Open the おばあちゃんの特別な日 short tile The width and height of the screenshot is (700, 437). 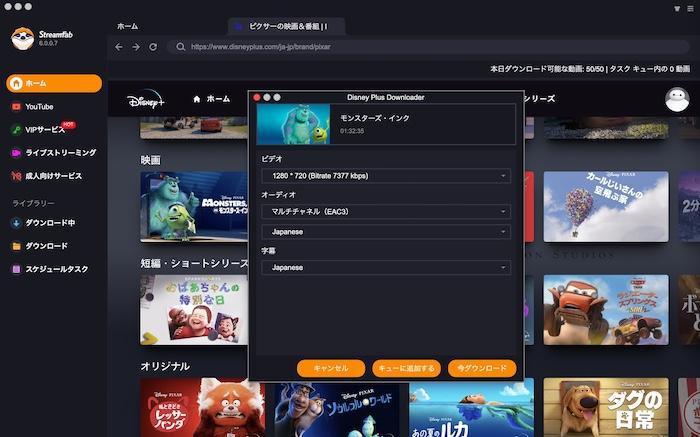coord(194,310)
